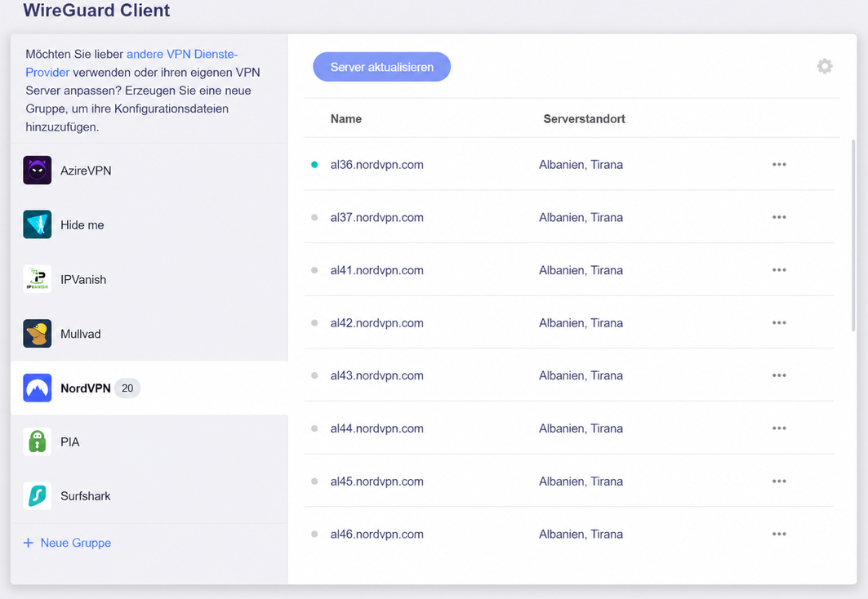Open the three-dot menu for al42.nordvpn.com
Image resolution: width=868 pixels, height=599 pixels.
779,322
